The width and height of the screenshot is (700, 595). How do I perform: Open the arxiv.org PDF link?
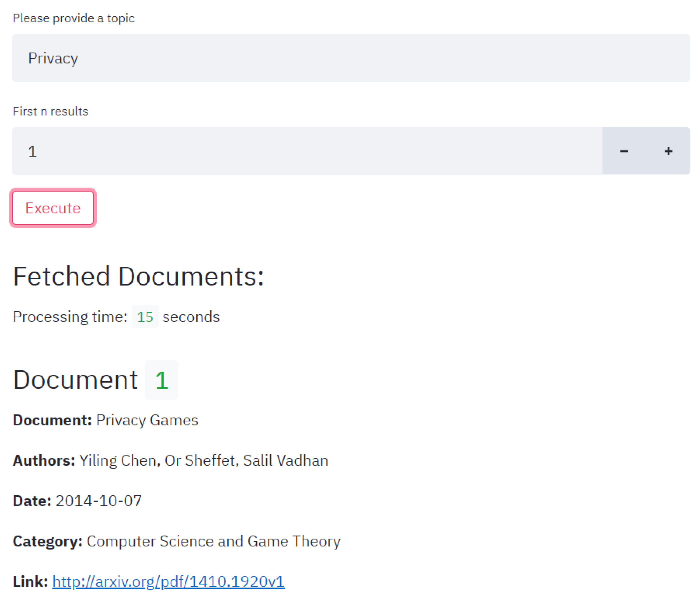[x=168, y=581]
